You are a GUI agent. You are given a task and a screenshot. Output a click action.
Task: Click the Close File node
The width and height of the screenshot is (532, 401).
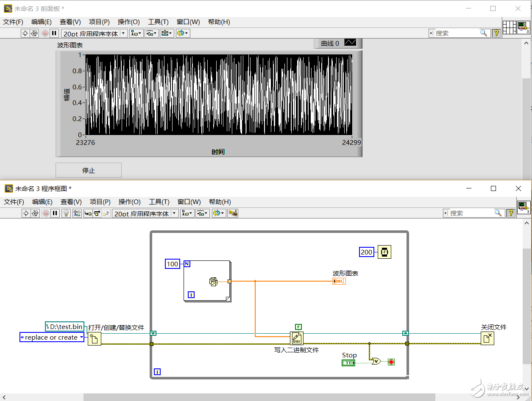(x=487, y=338)
